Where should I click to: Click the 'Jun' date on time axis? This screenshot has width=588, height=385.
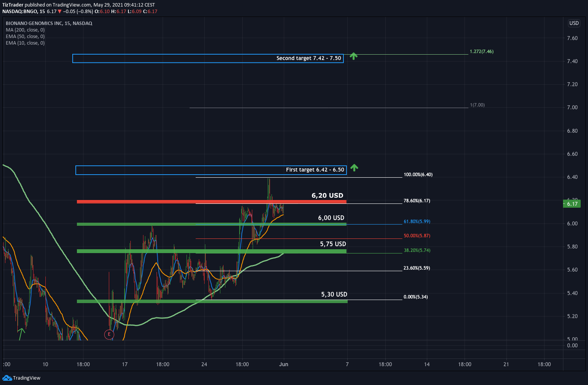283,364
